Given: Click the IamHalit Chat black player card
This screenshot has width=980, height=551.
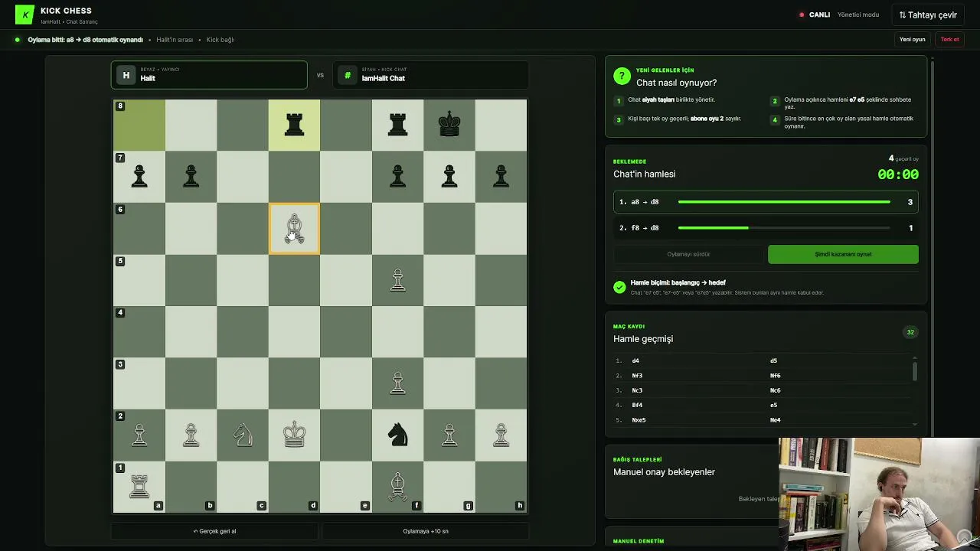Looking at the screenshot, I should point(430,75).
